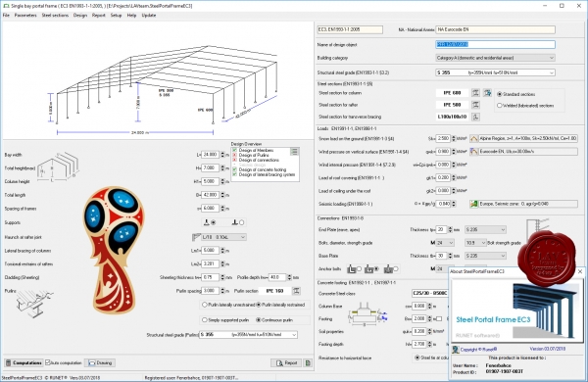Open the Setup menu
The height and width of the screenshot is (382, 588).
(116, 16)
